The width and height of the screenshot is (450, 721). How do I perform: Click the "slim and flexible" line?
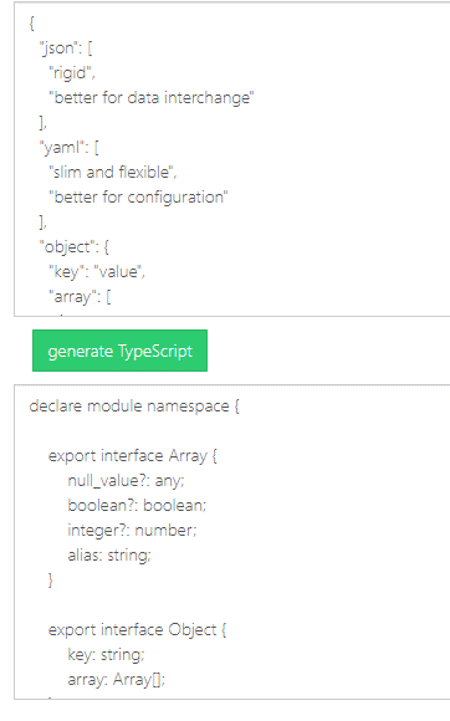point(113,172)
